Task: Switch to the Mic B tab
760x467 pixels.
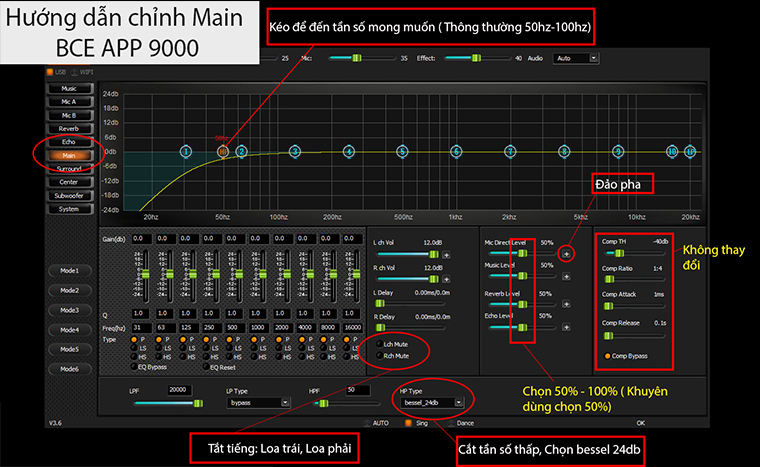Action: click(x=69, y=115)
